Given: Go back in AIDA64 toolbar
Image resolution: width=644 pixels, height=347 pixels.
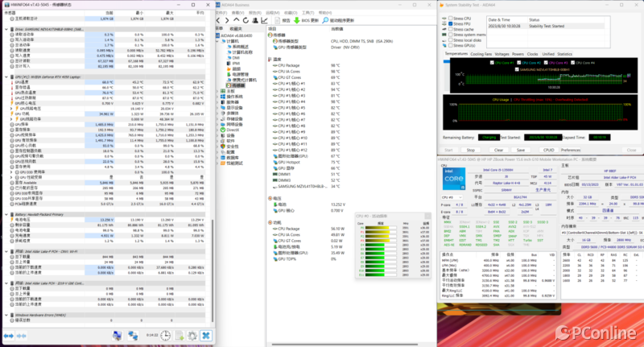Looking at the screenshot, I should pos(218,20).
